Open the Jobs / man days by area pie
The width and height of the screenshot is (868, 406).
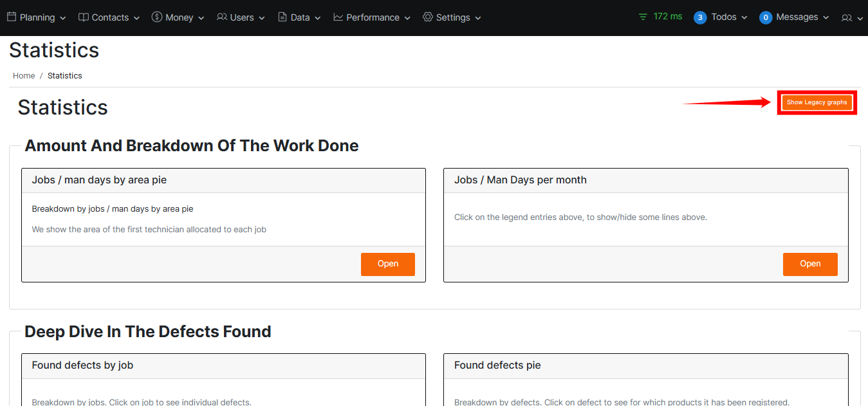[x=387, y=264]
